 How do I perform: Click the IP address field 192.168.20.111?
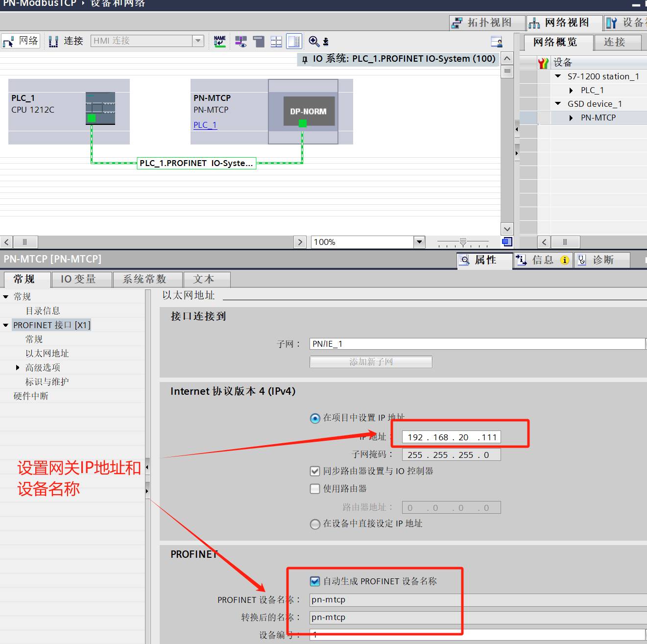451,437
